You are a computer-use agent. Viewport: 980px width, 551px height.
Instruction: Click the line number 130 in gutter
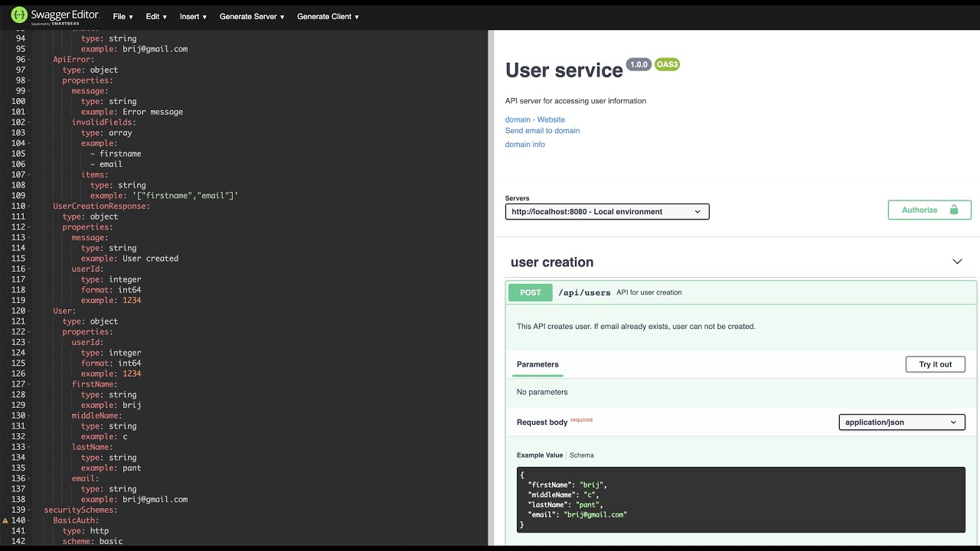[x=18, y=416]
